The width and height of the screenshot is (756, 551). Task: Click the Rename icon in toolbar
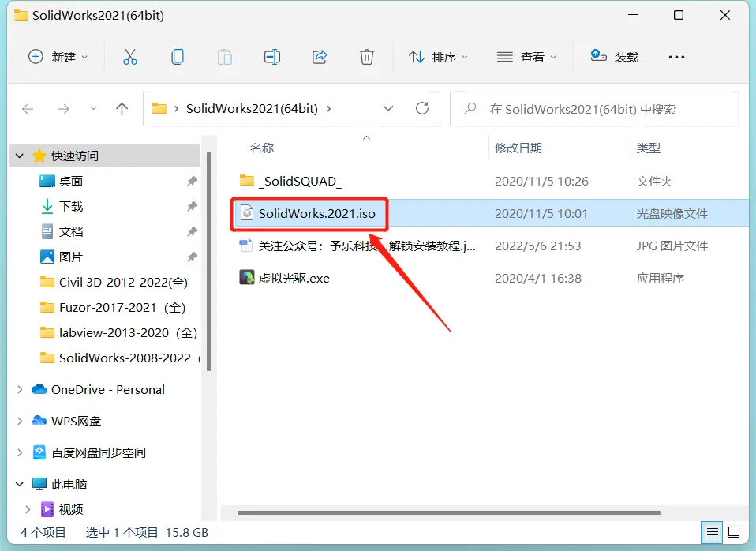point(272,57)
